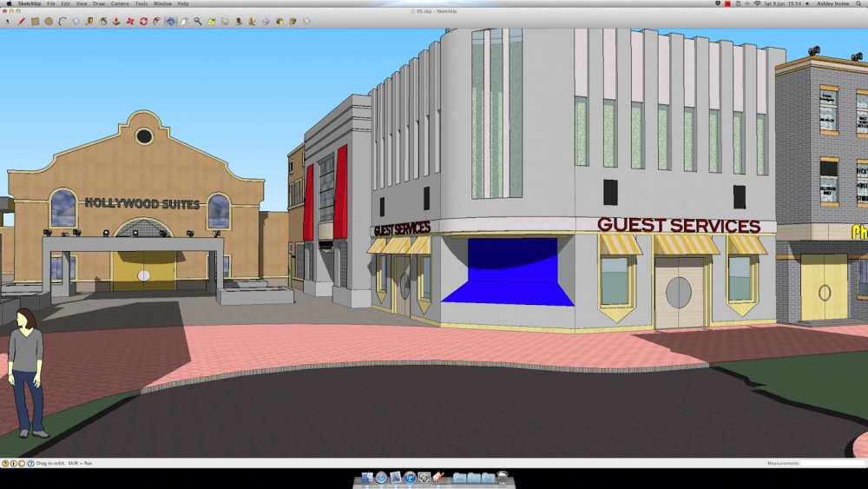
Task: Choose the Line pencil tool
Action: (21, 22)
